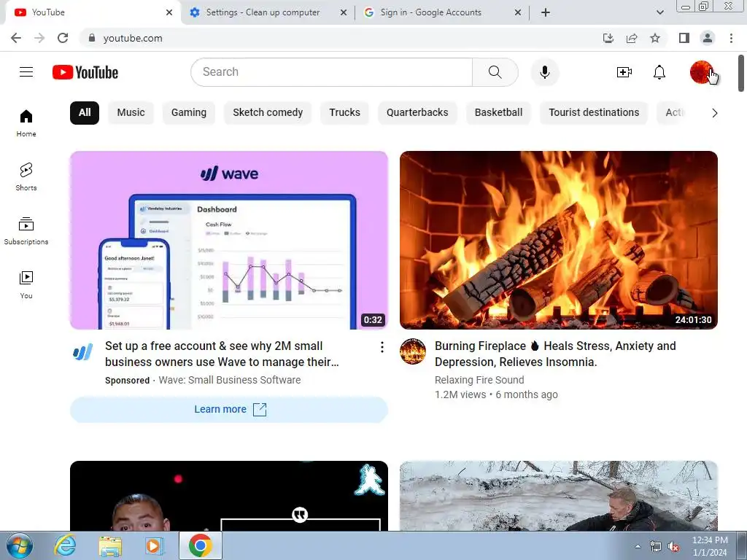Show hidden tray icons arrow

638,546
